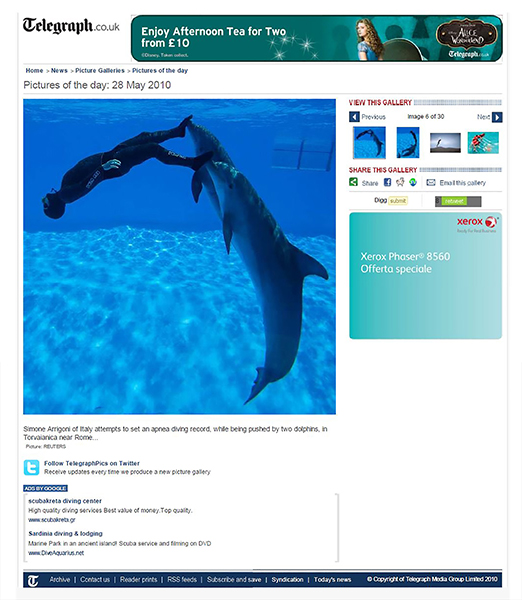Click the Next image arrow icon
The image size is (522, 600).
tap(497, 117)
